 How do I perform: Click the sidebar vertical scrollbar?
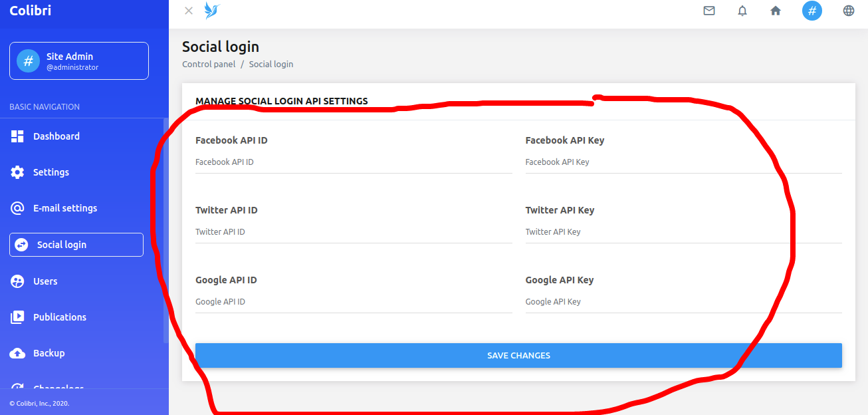166,231
